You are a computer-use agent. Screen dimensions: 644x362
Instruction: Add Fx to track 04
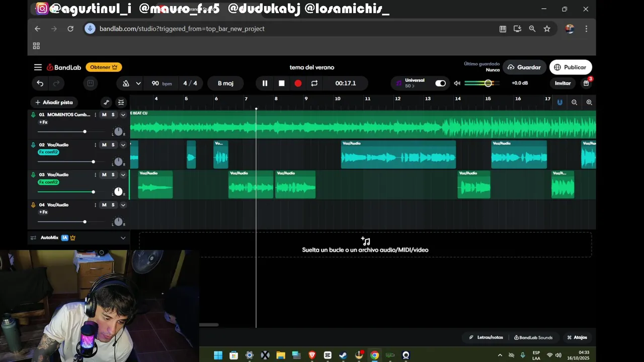pos(43,212)
